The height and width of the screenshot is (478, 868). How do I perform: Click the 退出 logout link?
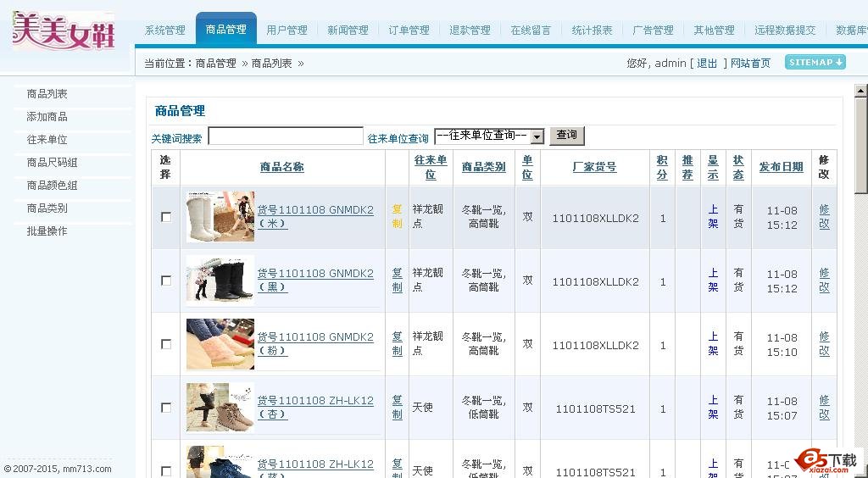coord(707,63)
